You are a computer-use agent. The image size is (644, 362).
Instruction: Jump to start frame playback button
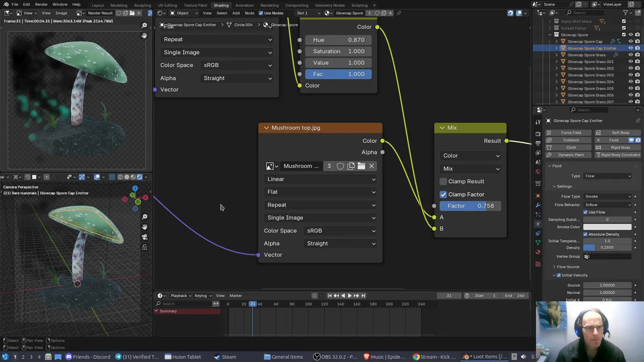click(330, 296)
